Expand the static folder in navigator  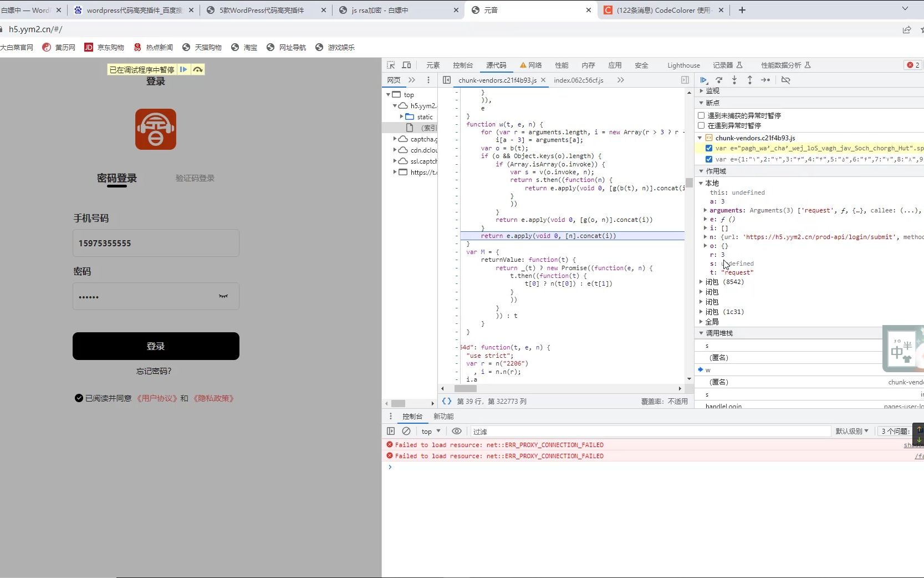coord(402,116)
